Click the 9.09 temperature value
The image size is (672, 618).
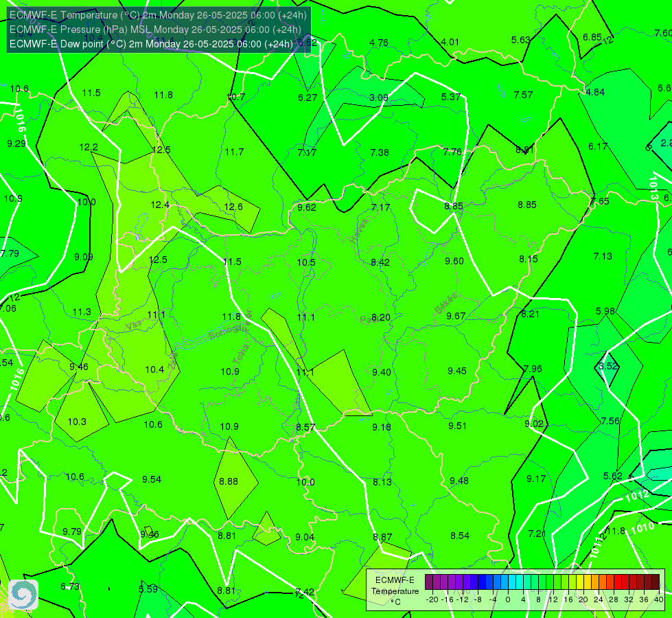pyautogui.click(x=84, y=257)
